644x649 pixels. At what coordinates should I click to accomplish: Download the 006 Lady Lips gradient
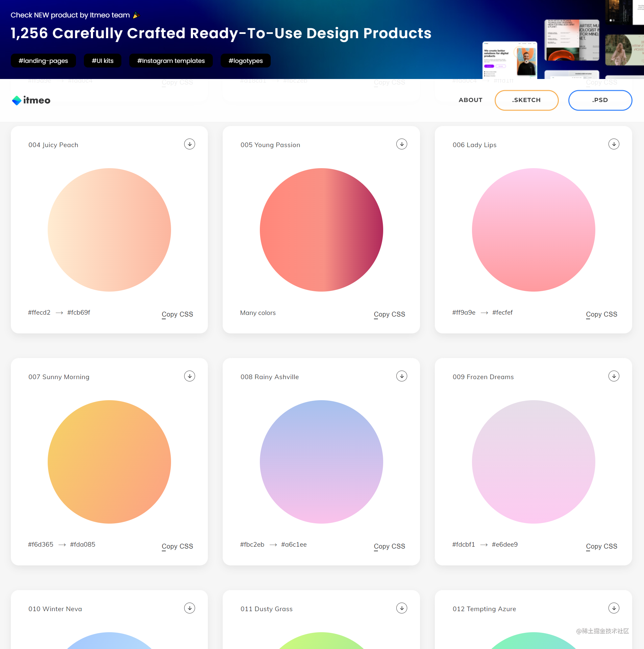[x=614, y=144]
